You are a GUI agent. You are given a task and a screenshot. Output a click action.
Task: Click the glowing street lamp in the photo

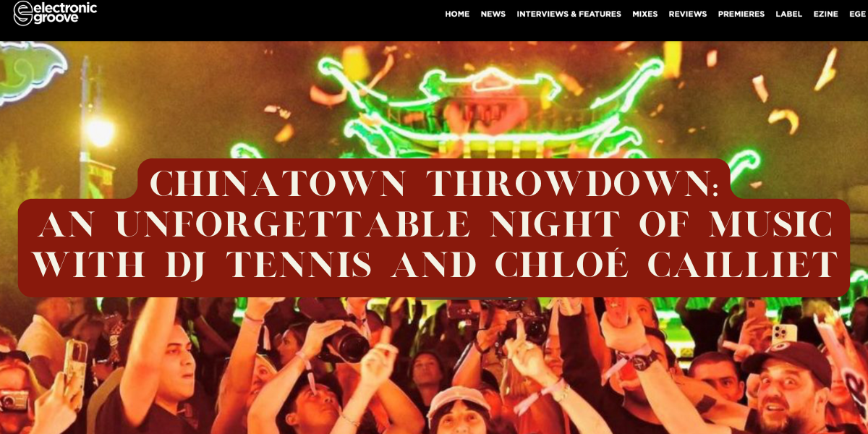pos(99,131)
